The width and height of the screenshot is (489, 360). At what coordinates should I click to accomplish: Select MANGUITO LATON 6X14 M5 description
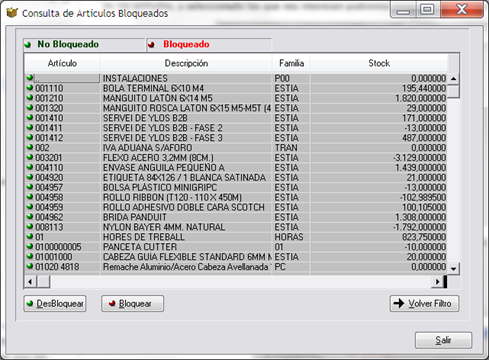tap(158, 98)
